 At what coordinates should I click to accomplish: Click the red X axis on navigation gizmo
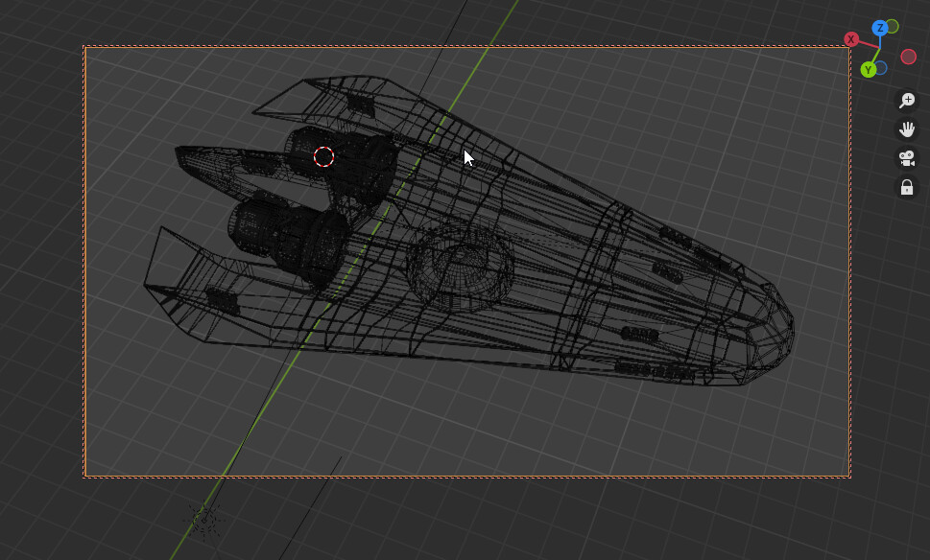coord(851,39)
